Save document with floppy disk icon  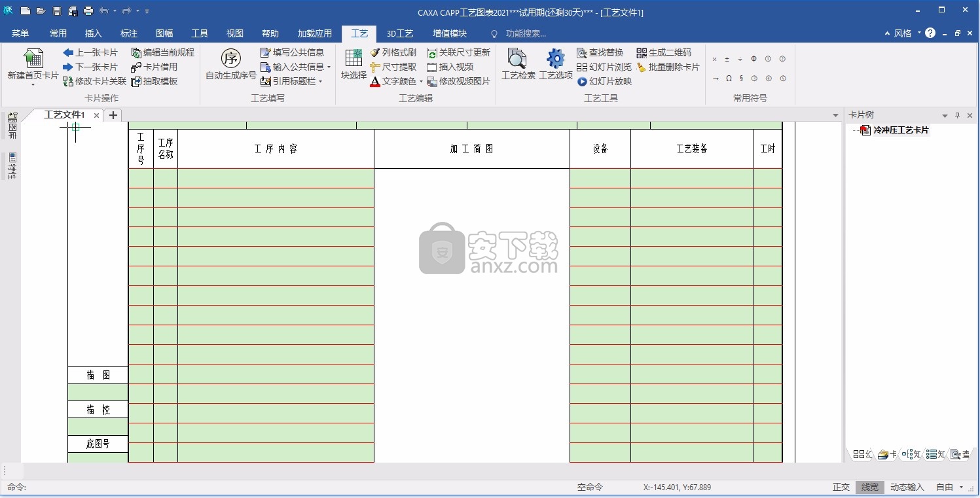(57, 11)
